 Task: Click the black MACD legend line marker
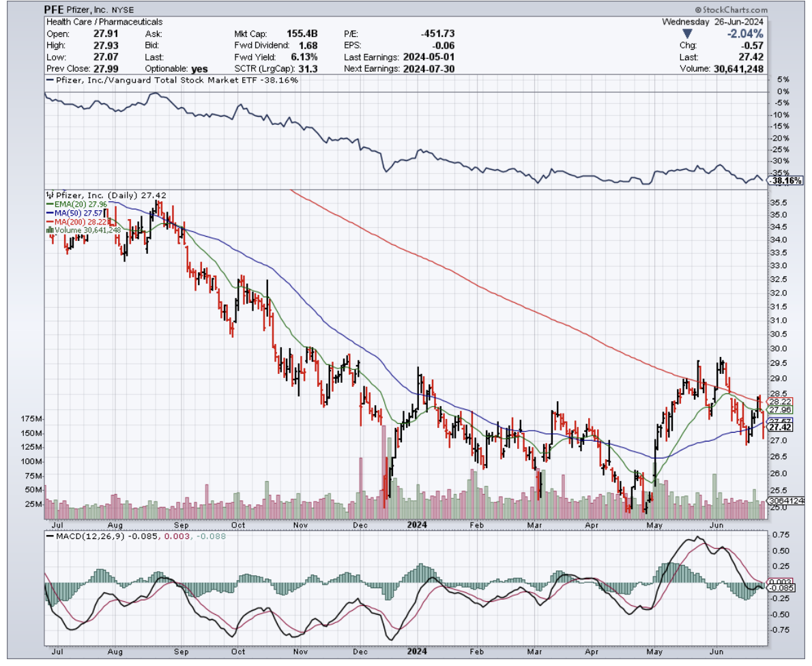(x=49, y=536)
